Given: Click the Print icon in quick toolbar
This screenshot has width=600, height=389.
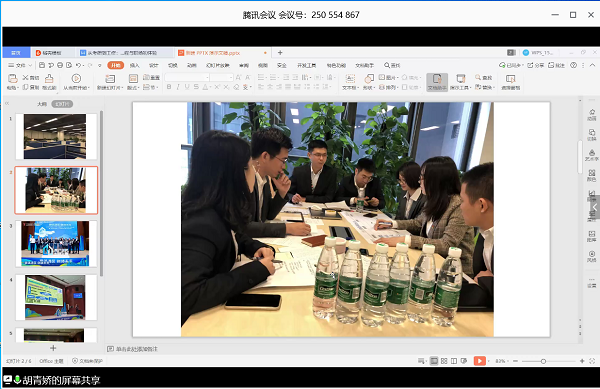Looking at the screenshot, I should point(60,65).
